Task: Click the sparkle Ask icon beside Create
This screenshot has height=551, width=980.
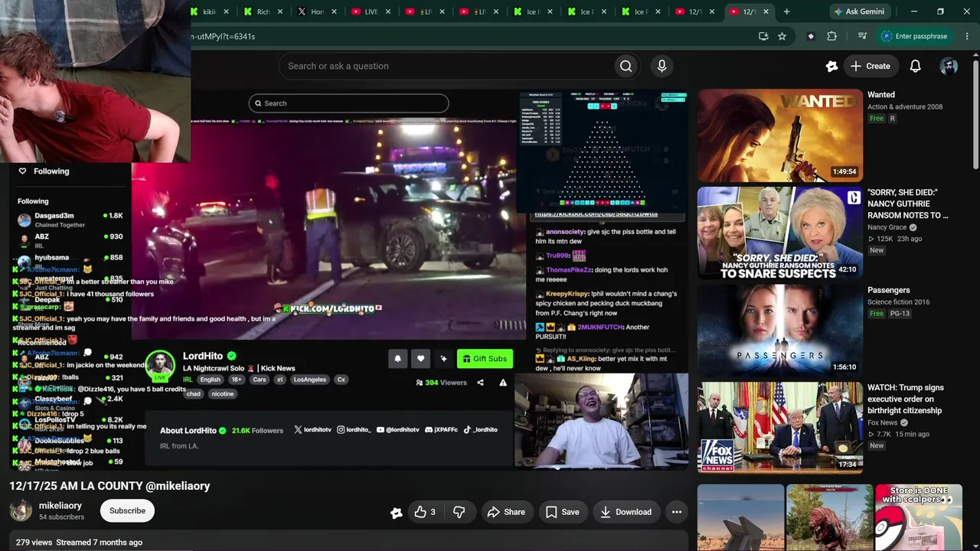Action: tap(831, 66)
